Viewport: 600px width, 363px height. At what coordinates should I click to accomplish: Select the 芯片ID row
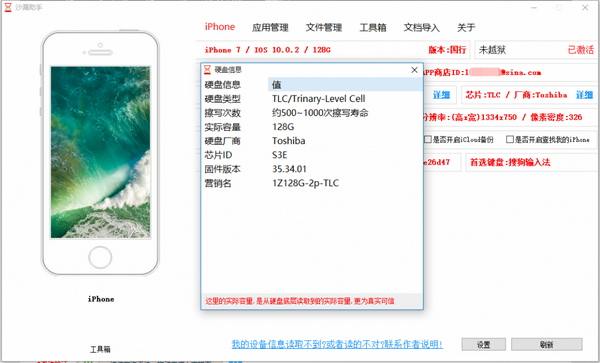click(x=312, y=155)
